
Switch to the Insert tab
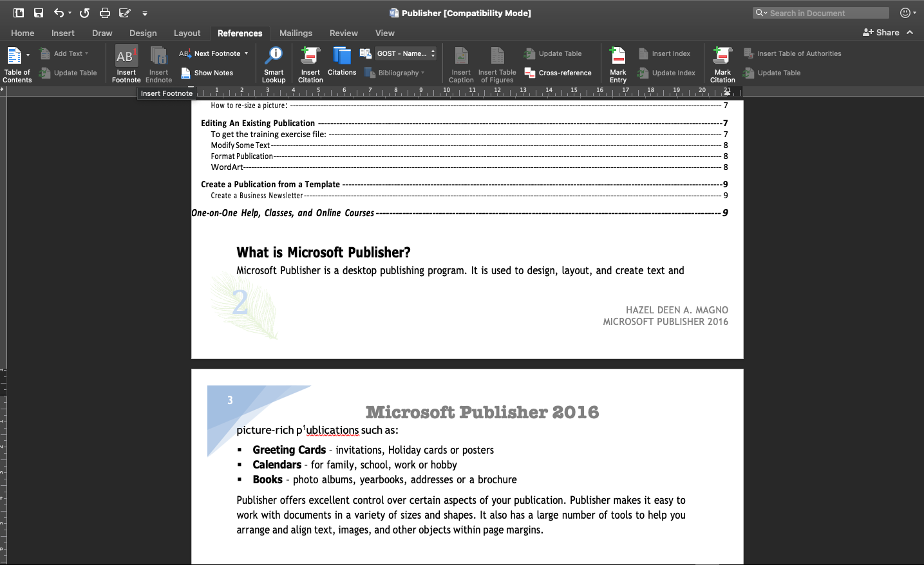63,33
